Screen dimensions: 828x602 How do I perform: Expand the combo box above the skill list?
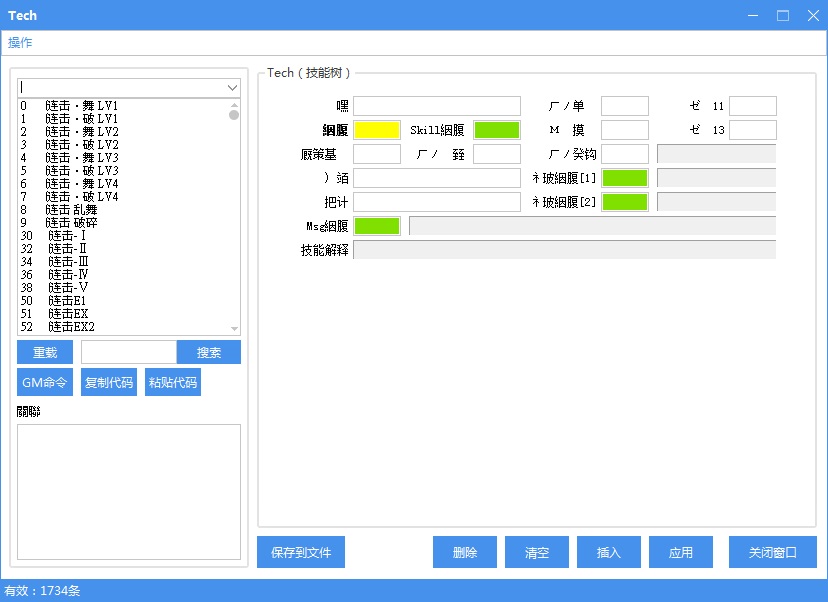232,88
